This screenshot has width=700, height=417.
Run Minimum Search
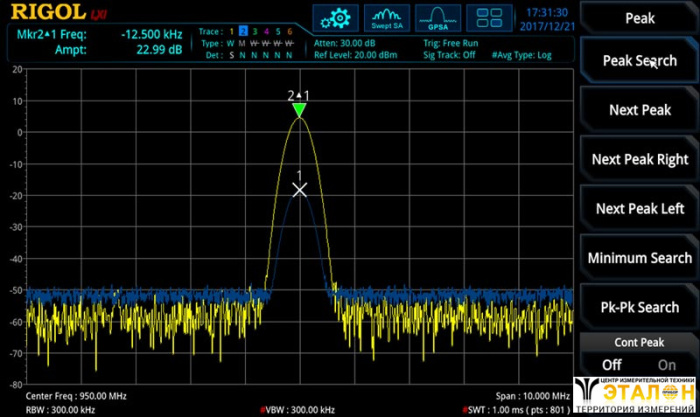pyautogui.click(x=639, y=258)
